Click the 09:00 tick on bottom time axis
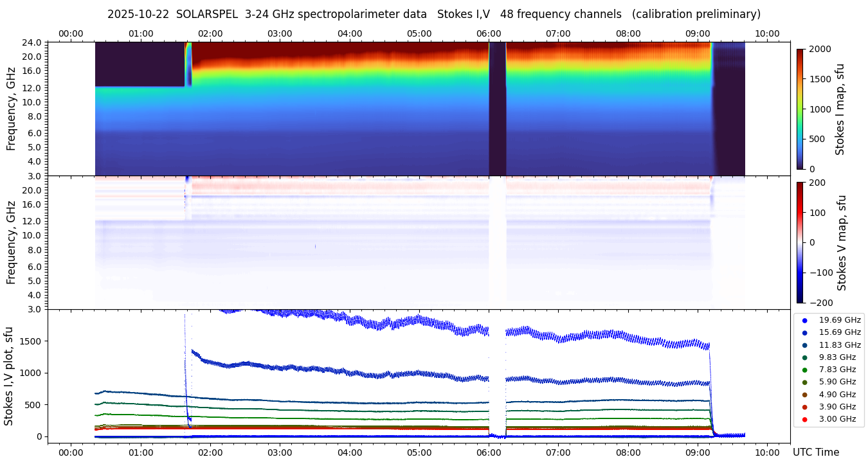Viewport: 868px width, 466px height. coord(698,452)
